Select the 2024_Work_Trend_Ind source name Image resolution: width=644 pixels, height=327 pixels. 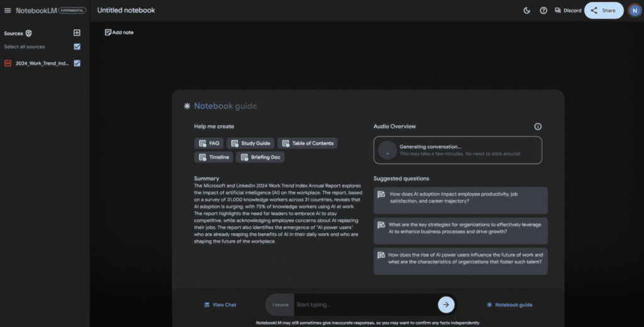tap(42, 64)
